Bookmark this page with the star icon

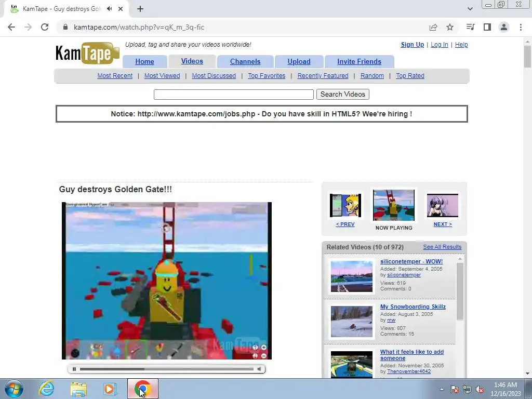tap(450, 27)
